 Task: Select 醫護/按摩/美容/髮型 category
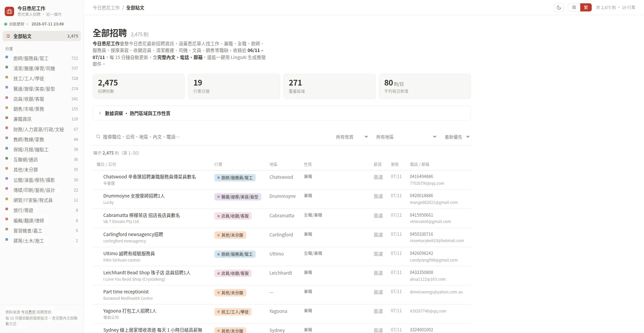(42, 89)
